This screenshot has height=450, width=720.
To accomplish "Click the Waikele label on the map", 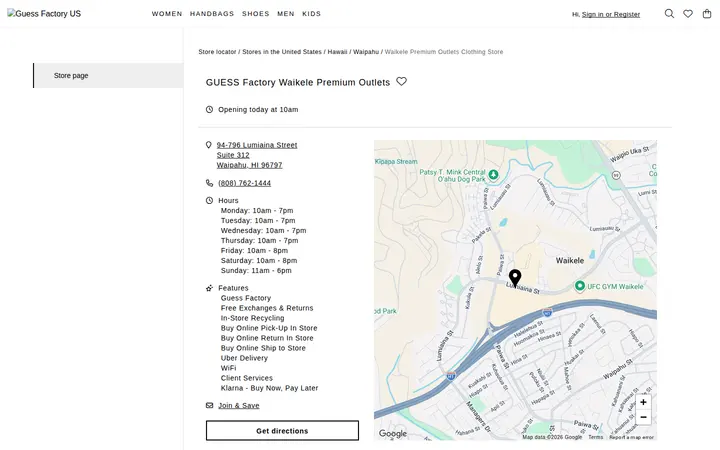I will (570, 260).
